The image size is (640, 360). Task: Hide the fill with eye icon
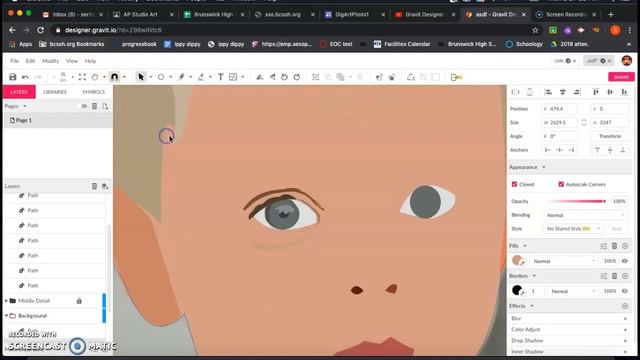click(624, 261)
